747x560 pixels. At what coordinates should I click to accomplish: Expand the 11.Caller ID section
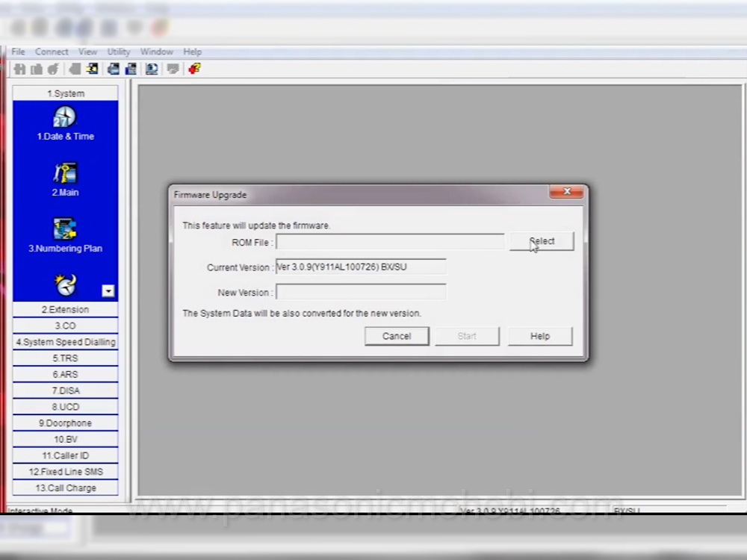pyautogui.click(x=65, y=455)
